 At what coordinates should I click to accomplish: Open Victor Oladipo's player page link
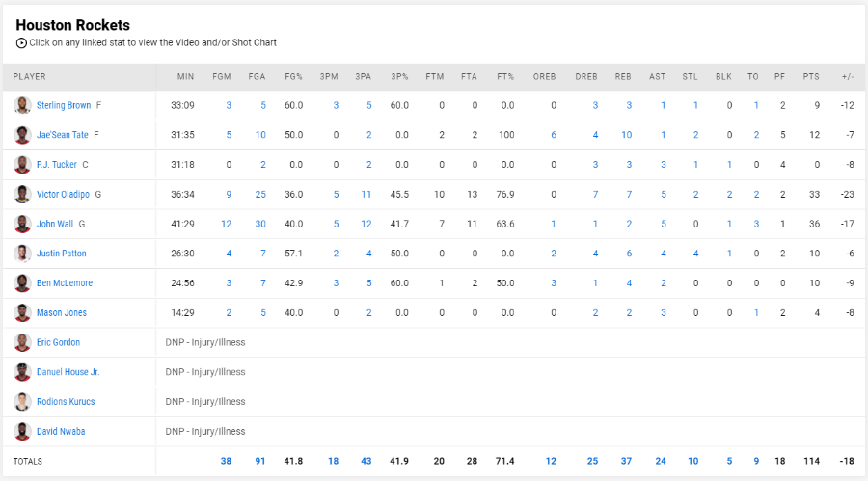click(63, 195)
